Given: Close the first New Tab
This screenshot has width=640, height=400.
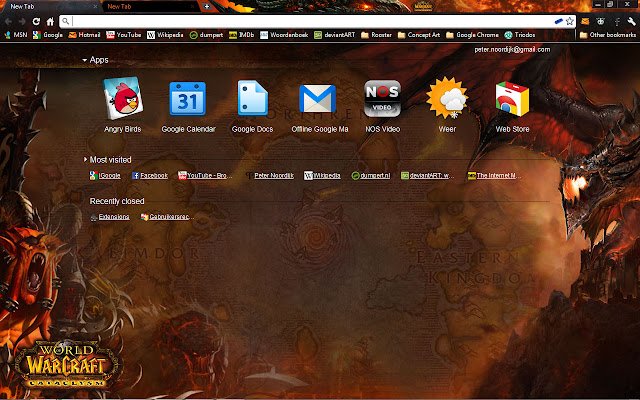Looking at the screenshot, I should pos(95,7).
